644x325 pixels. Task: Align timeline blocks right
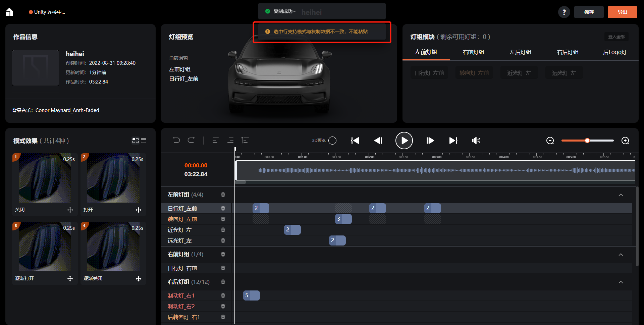[230, 140]
